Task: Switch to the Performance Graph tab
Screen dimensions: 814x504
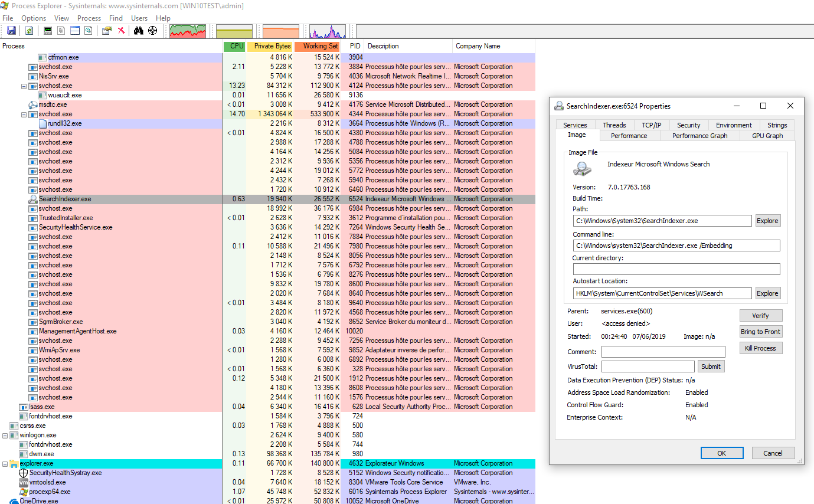Action: tap(699, 136)
